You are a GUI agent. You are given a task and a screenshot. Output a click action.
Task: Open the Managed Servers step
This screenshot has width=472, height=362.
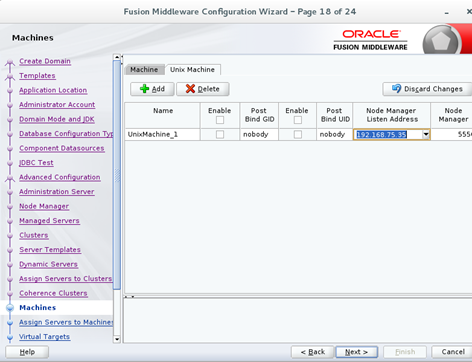pos(49,221)
